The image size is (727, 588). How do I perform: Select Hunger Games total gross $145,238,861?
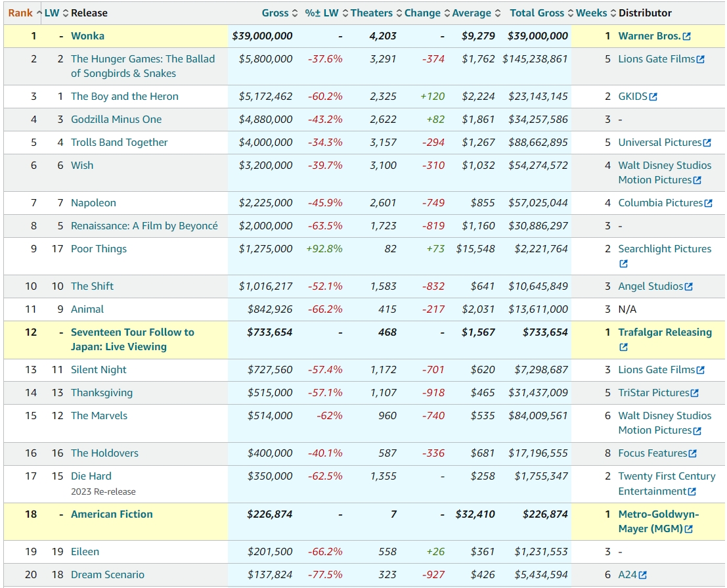point(535,59)
